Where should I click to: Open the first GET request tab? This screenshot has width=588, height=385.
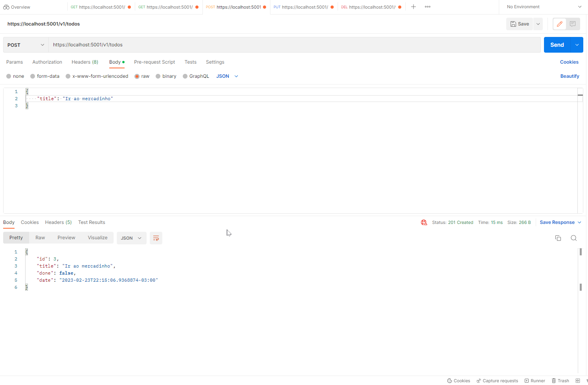(x=101, y=7)
